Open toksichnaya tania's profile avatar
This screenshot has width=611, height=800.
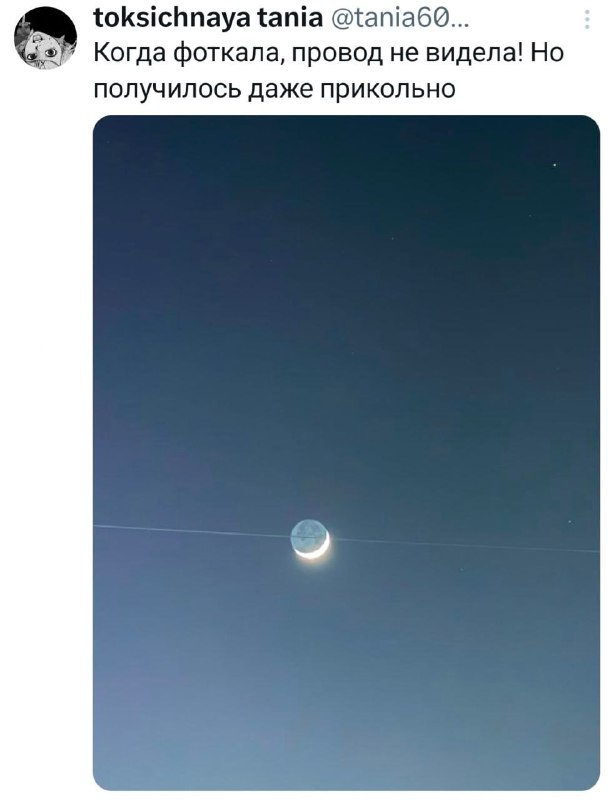45,40
